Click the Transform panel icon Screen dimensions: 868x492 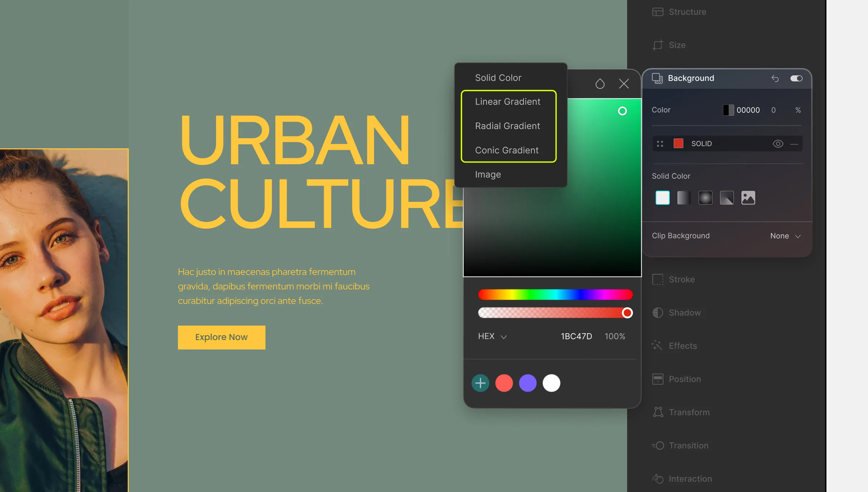pos(658,412)
